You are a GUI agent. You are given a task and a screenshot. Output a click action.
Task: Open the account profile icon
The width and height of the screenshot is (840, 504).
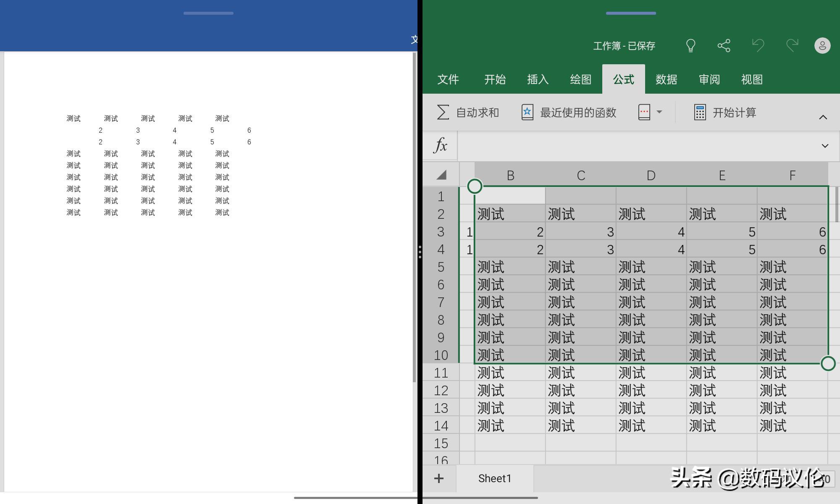coord(822,45)
